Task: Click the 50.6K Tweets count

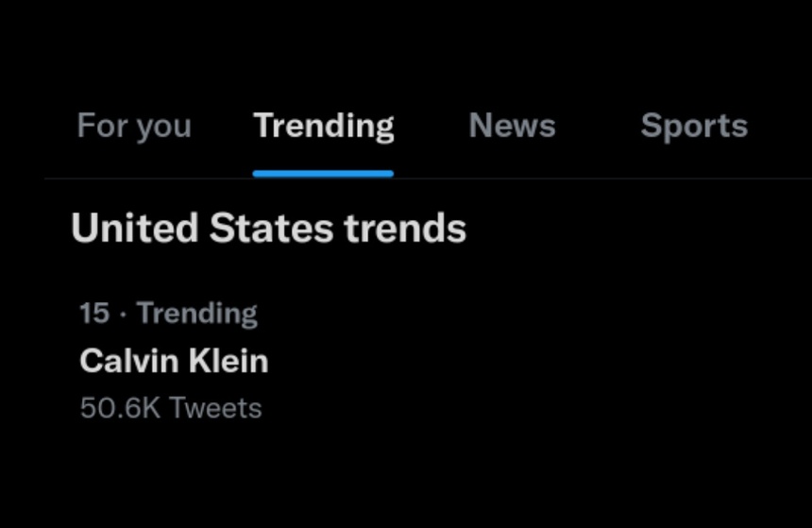Action: 171,408
